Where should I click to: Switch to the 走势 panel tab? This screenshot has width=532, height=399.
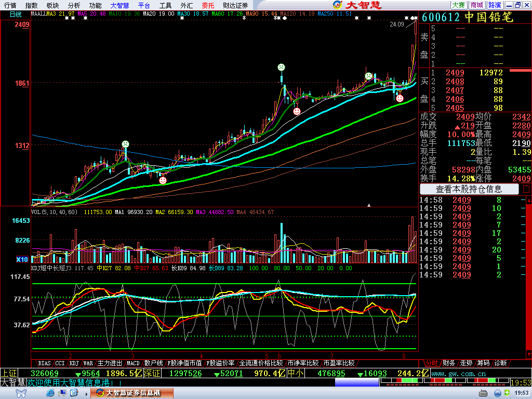pos(466,363)
